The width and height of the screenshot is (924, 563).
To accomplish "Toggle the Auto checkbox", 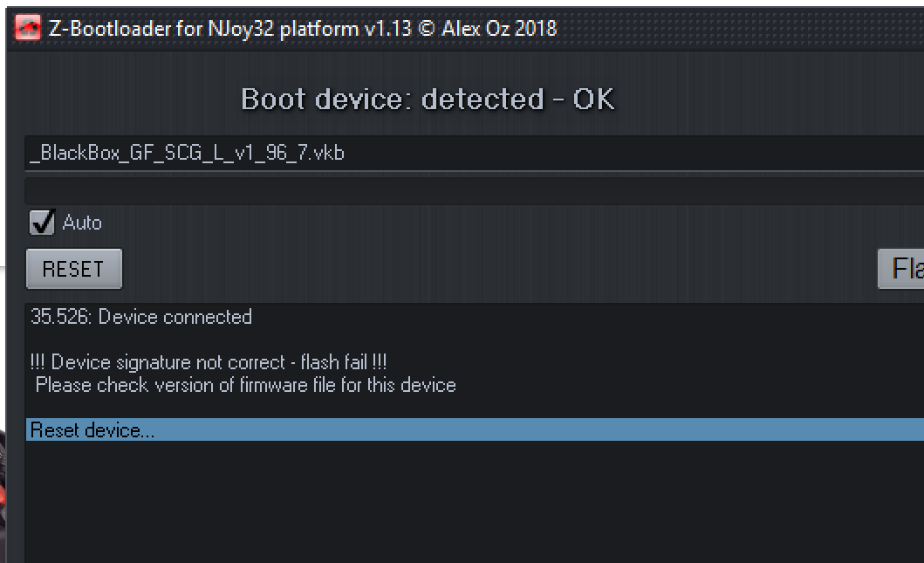I will tap(42, 223).
